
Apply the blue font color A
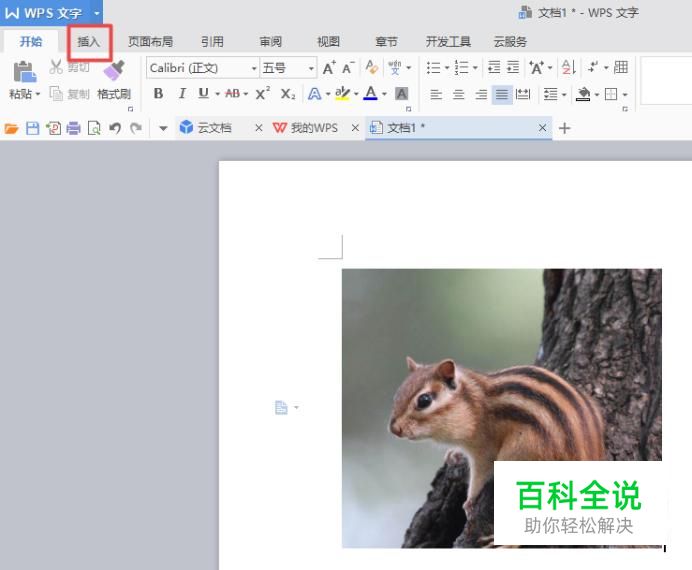pyautogui.click(x=371, y=93)
